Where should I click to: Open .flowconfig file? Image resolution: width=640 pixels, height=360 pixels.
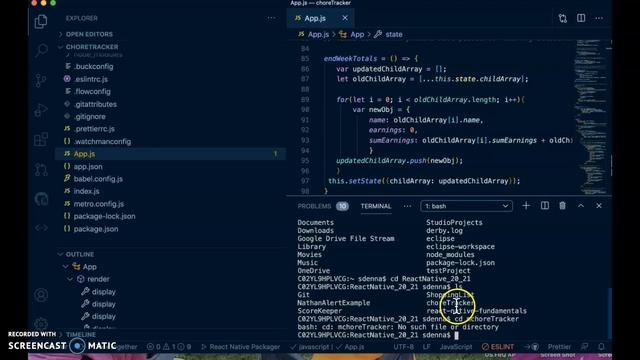[92, 91]
